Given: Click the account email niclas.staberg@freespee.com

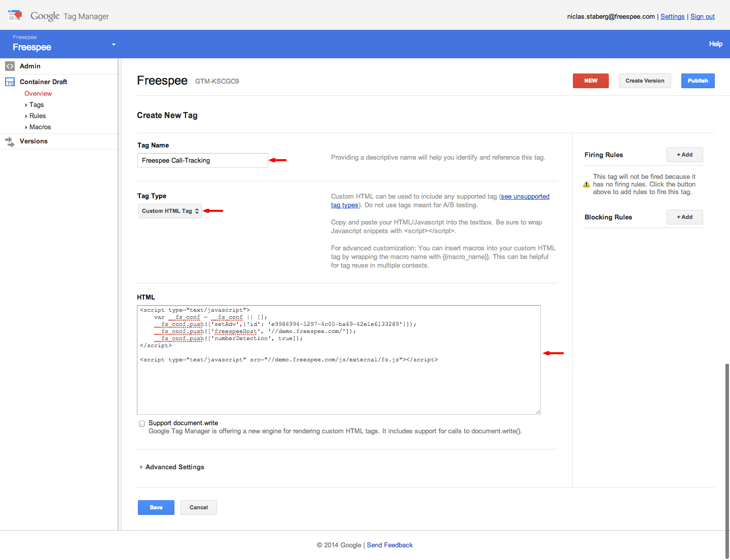Looking at the screenshot, I should click(x=611, y=17).
